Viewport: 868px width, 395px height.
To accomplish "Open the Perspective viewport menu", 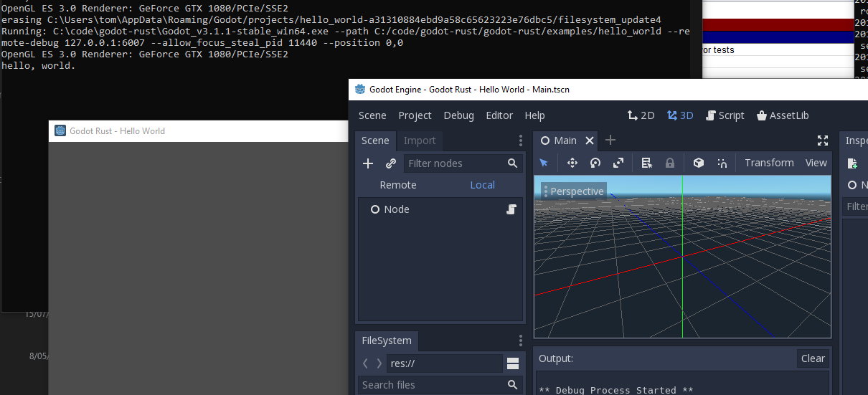I will pos(575,191).
